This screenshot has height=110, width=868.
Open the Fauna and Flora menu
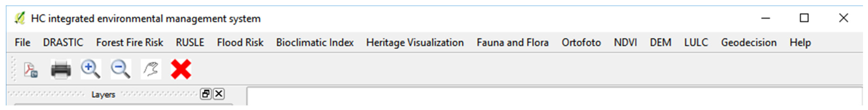click(x=512, y=43)
